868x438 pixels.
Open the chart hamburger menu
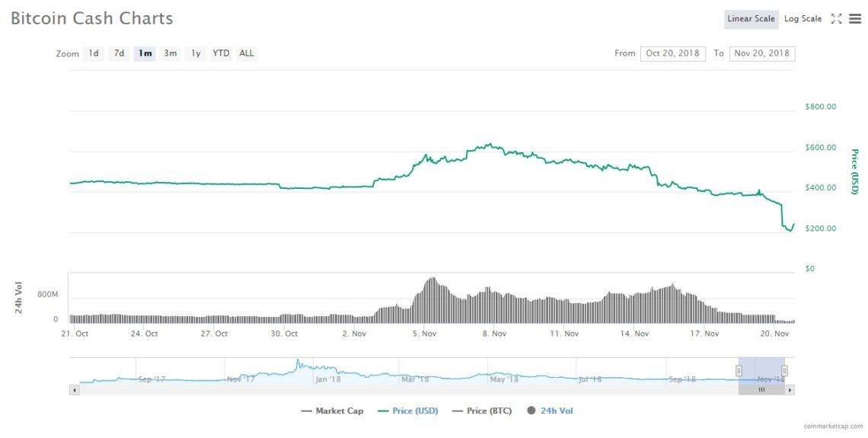[x=855, y=19]
